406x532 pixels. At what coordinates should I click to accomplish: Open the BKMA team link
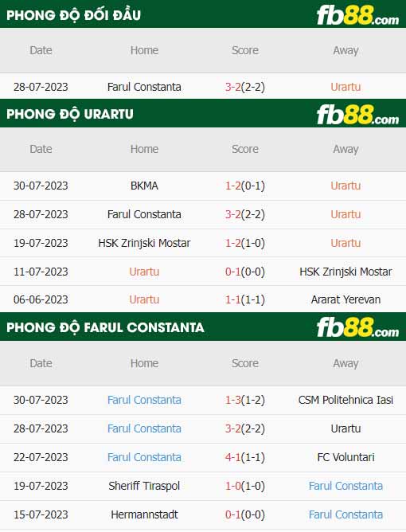click(144, 186)
